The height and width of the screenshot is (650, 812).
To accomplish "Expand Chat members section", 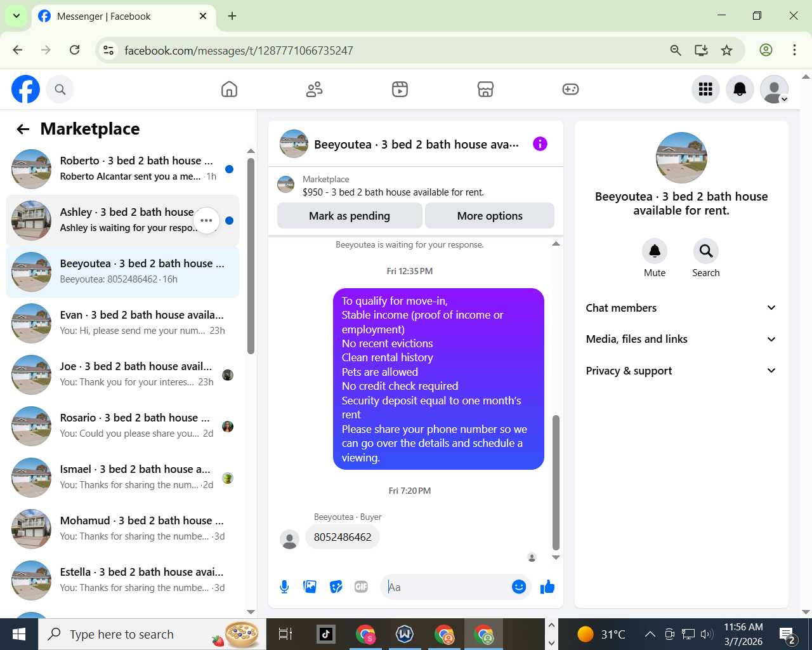I will point(681,308).
